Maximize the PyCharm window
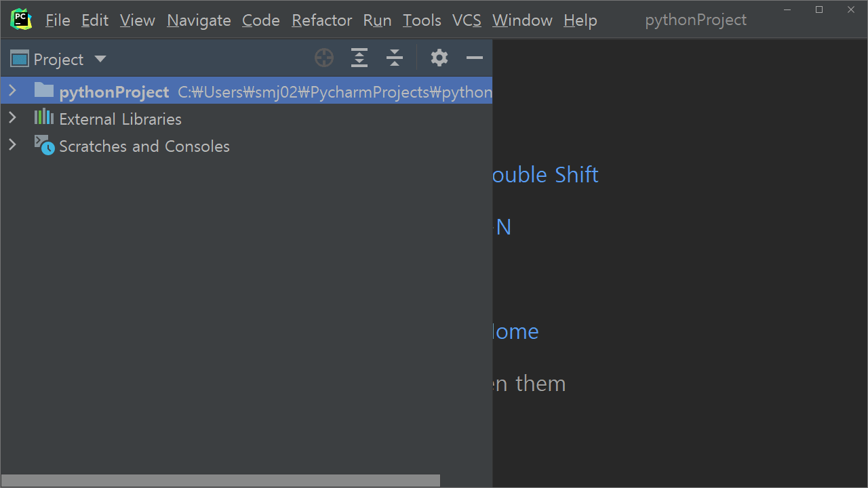 819,9
